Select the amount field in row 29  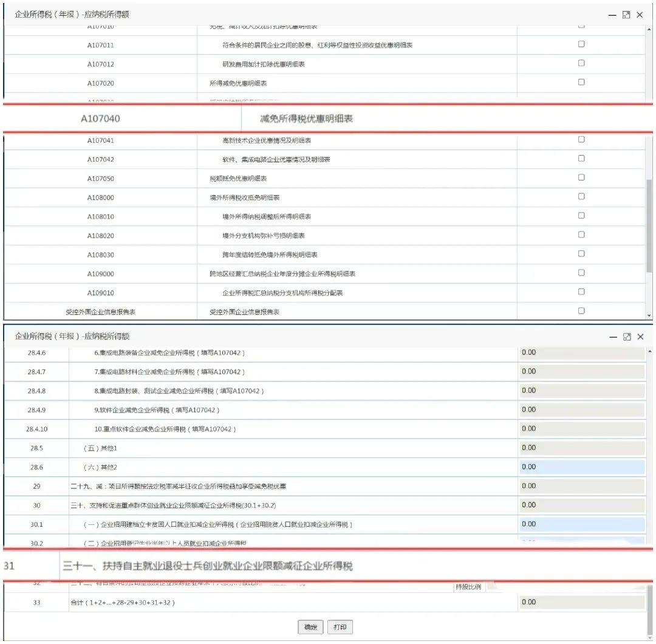tap(581, 486)
